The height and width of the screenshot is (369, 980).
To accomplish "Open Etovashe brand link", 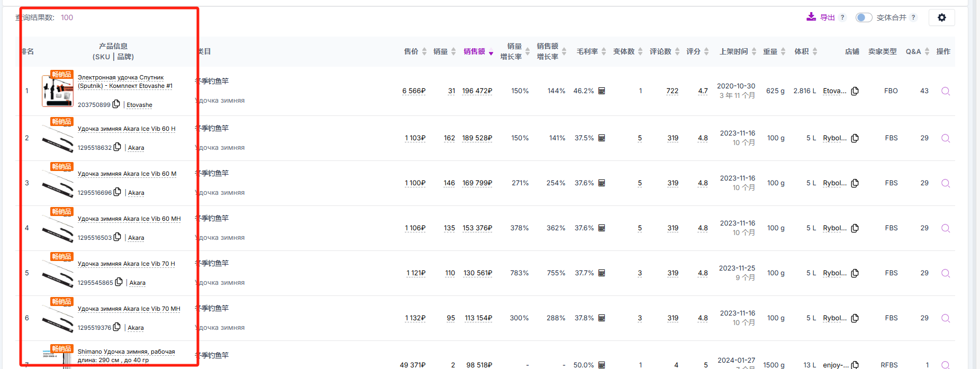I will point(139,105).
